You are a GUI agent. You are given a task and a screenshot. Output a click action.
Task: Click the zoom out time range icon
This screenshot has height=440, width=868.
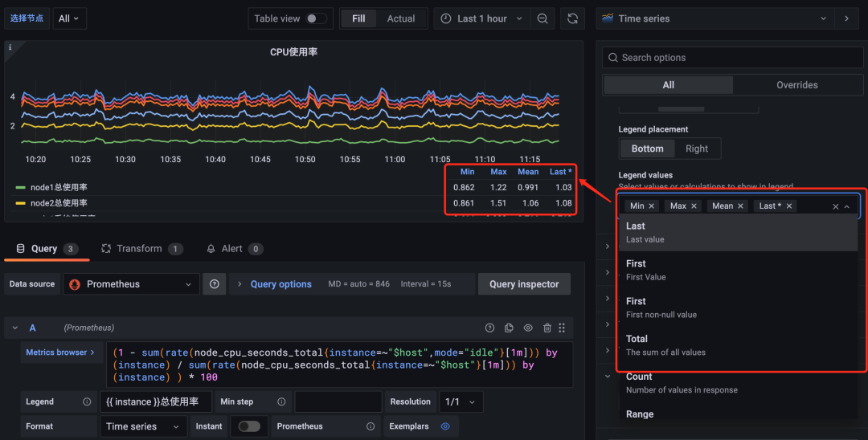click(x=542, y=18)
